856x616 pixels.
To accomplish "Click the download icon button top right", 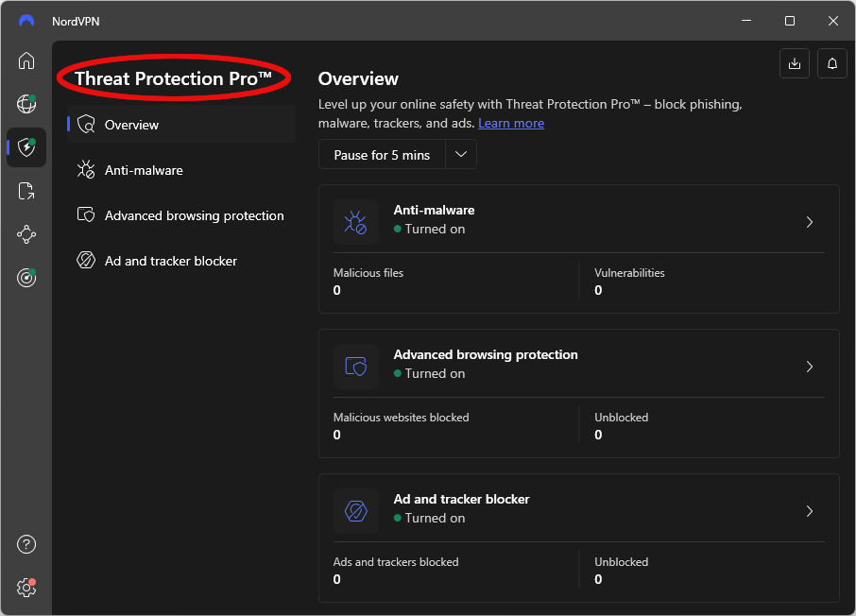I will coord(795,63).
